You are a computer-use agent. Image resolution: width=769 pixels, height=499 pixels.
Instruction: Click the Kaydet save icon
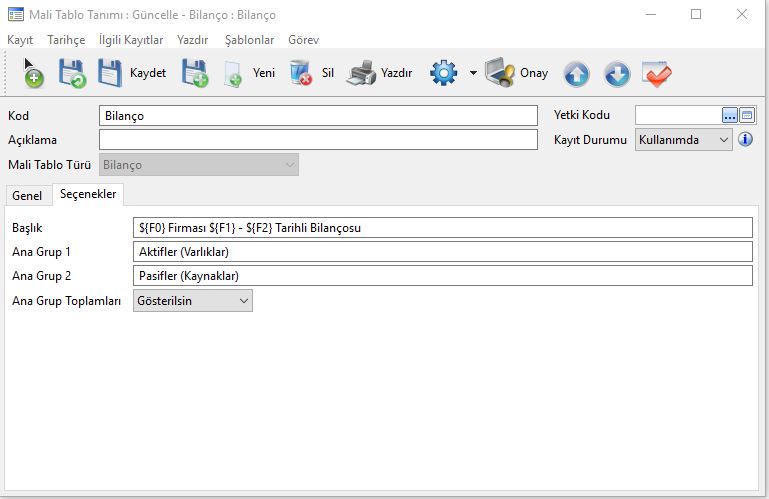pyautogui.click(x=111, y=73)
